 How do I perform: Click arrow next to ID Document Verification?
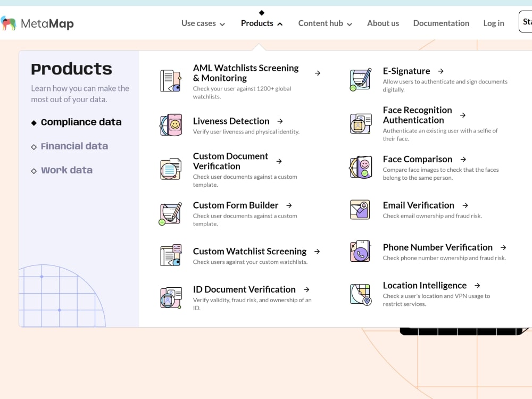(307, 289)
